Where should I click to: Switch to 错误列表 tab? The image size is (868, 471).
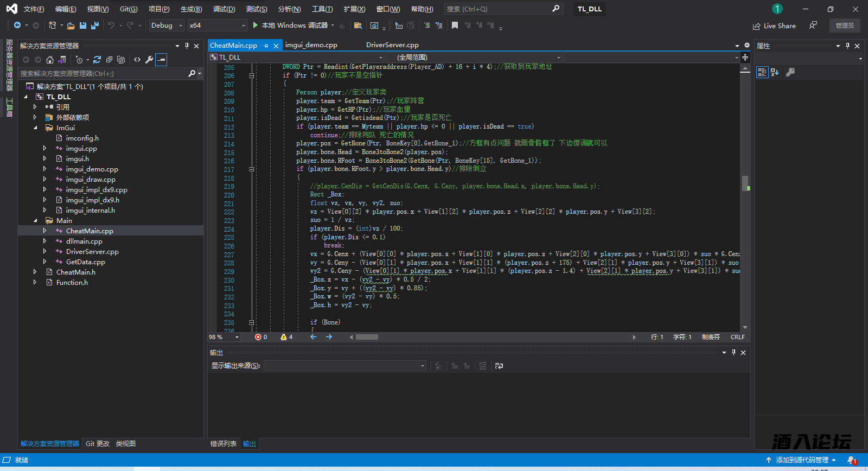tap(224, 444)
